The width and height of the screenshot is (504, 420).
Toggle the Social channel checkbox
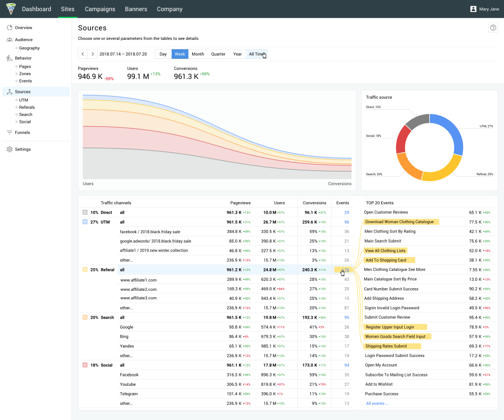(85, 365)
